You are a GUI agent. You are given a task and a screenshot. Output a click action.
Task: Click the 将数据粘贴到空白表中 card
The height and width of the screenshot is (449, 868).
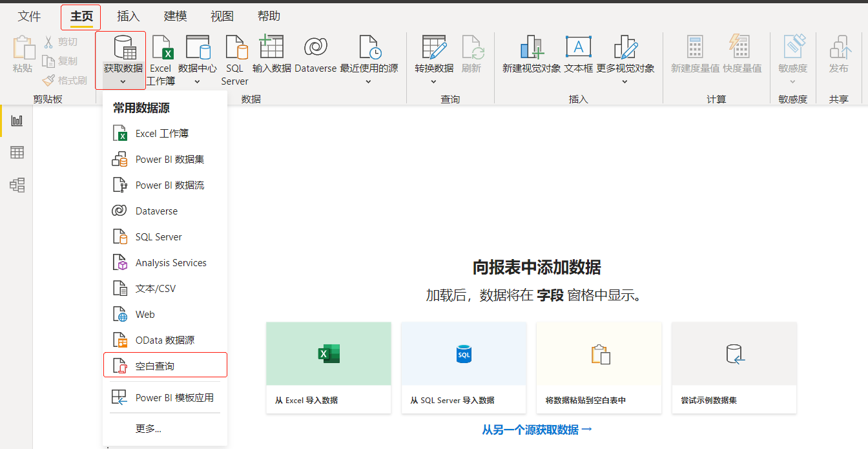(x=599, y=368)
